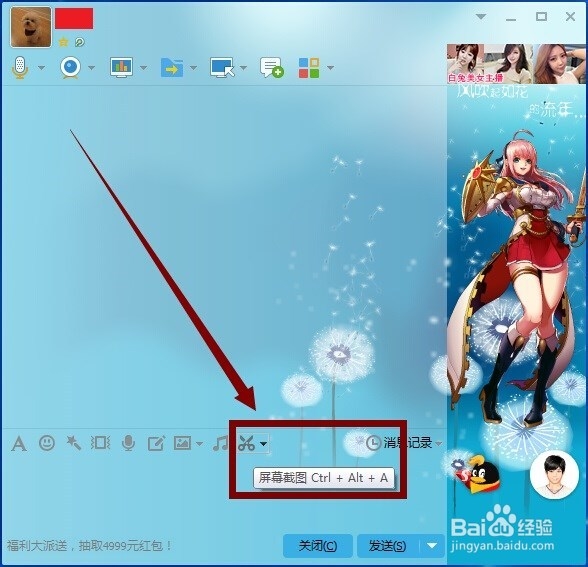This screenshot has width=588, height=567.
Task: Open 消息记录 message history
Action: coord(399,443)
